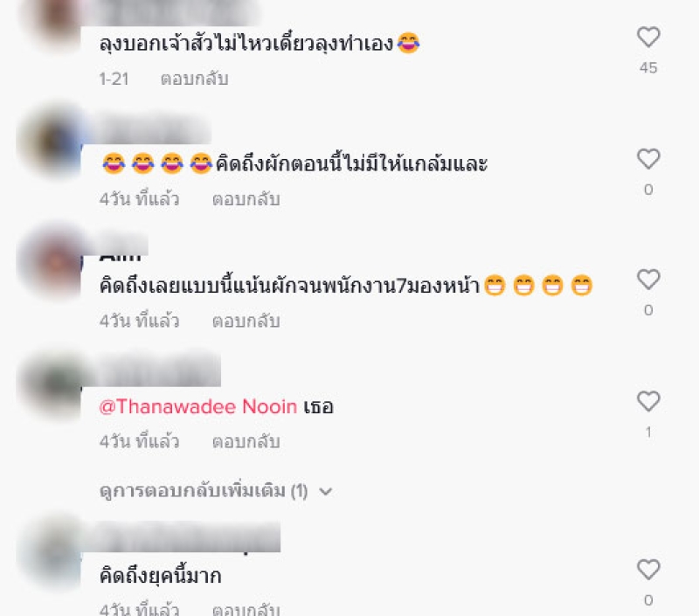The image size is (699, 616).
Task: Reply to the @Thanawadee Nooin comment
Action: pyautogui.click(x=246, y=442)
